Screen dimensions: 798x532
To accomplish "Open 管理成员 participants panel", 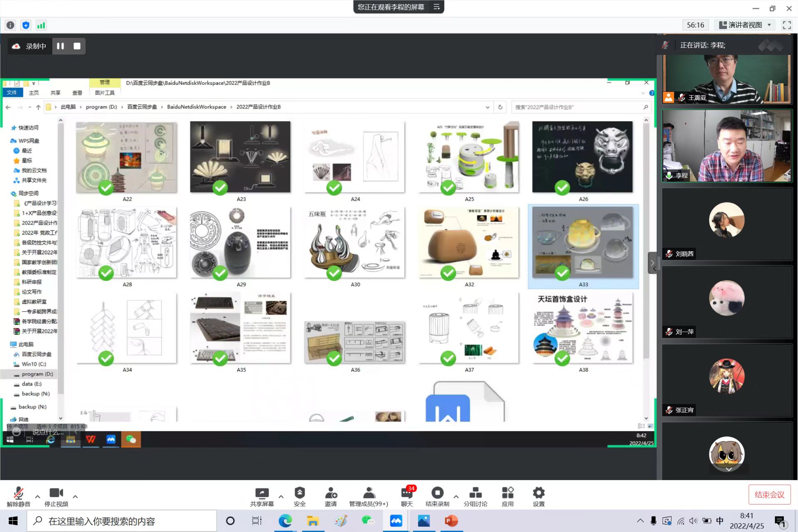I will point(369,493).
